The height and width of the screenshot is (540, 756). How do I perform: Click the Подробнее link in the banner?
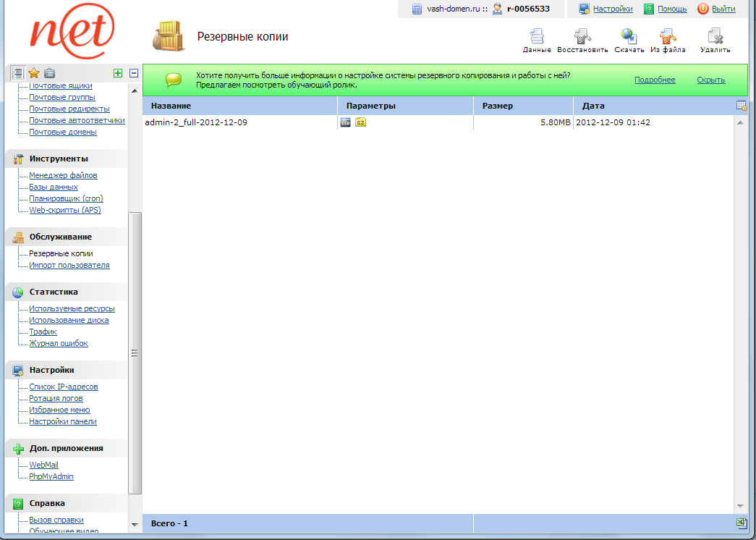pyautogui.click(x=655, y=80)
